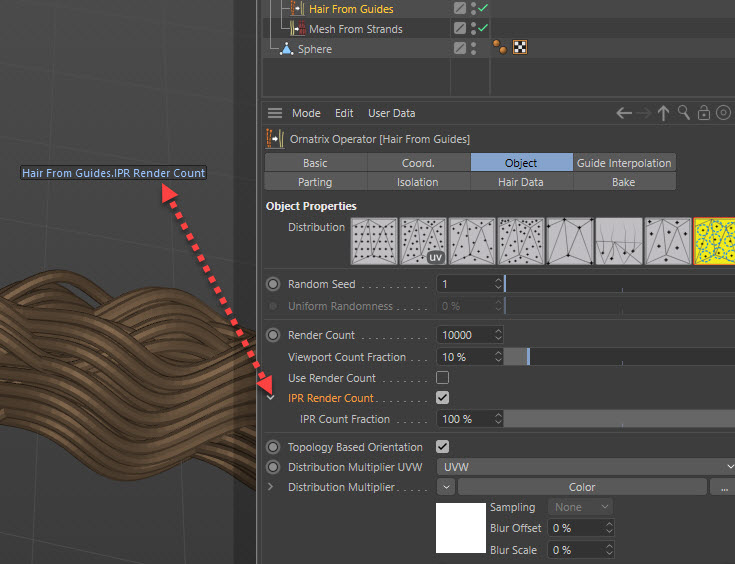Viewport: 735px width, 564px height.
Task: Expand the Distribution Multiplier row chevron
Action: tap(271, 487)
